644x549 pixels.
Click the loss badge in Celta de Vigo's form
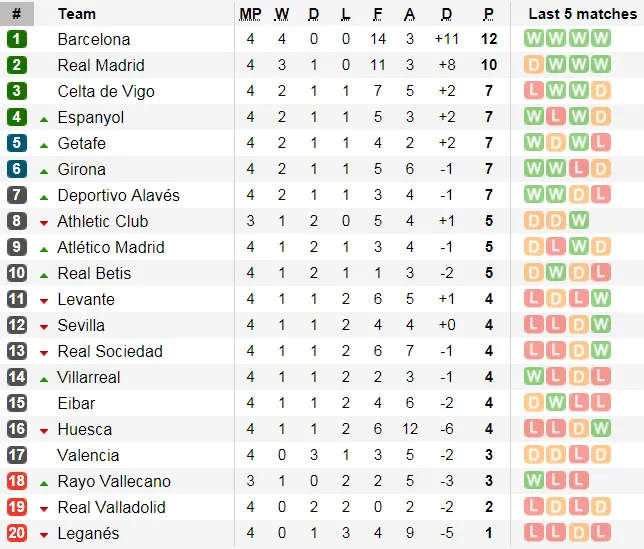coord(534,91)
